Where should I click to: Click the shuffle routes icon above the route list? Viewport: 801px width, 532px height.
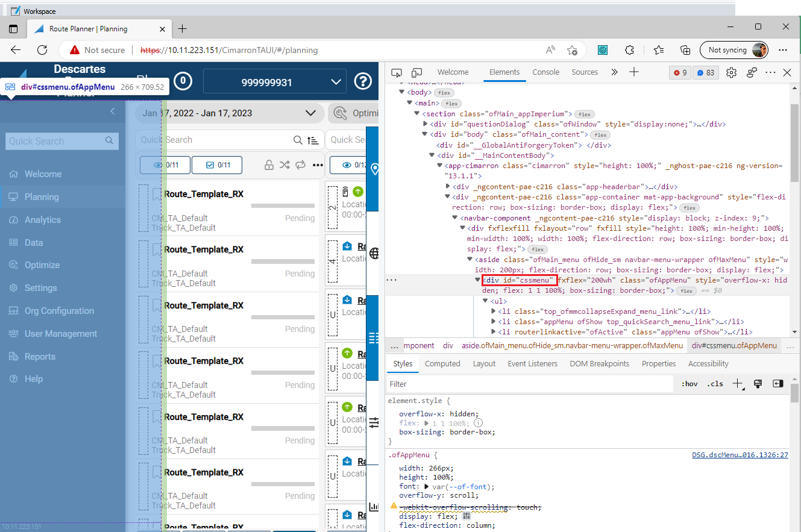[284, 164]
